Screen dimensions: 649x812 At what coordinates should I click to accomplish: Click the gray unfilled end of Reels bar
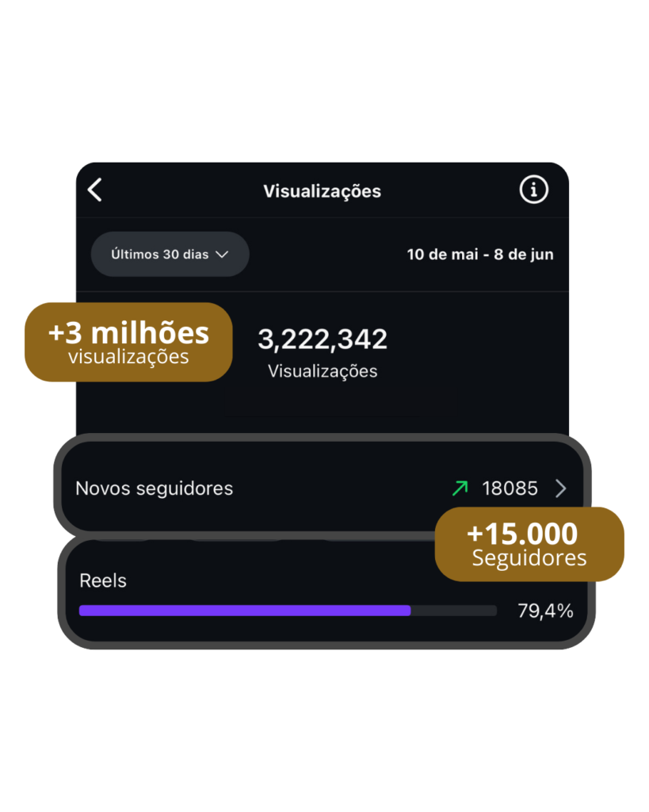coord(454,611)
